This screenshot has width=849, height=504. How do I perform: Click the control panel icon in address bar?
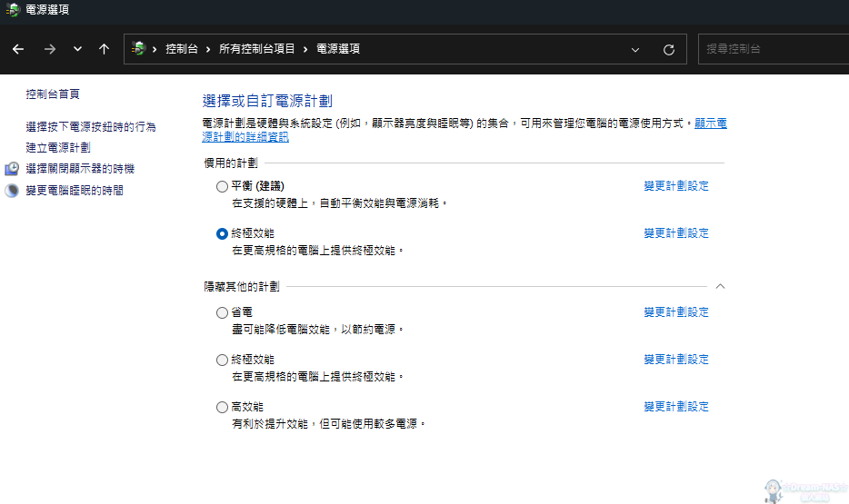click(139, 49)
